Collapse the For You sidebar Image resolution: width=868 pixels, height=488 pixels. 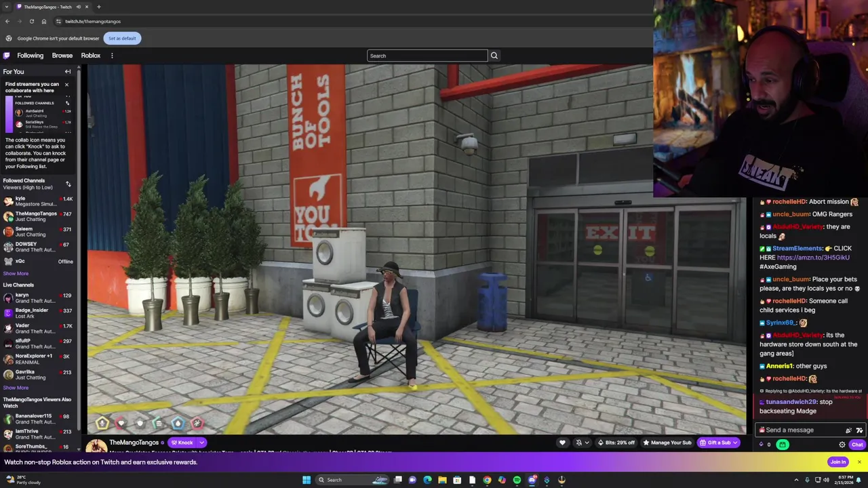pyautogui.click(x=68, y=71)
